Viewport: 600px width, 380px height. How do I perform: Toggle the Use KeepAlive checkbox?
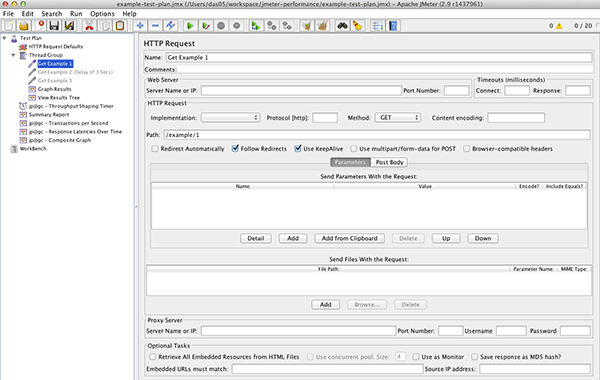pos(298,148)
